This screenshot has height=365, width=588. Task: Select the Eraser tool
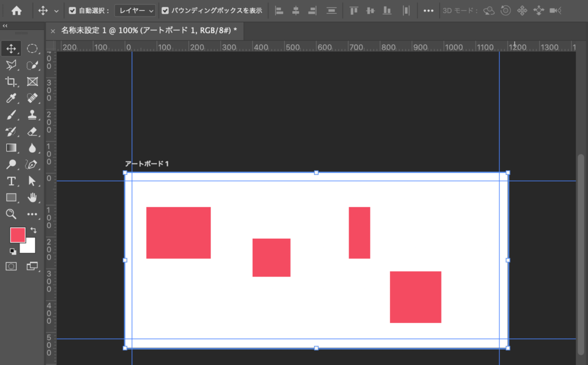[x=32, y=131]
